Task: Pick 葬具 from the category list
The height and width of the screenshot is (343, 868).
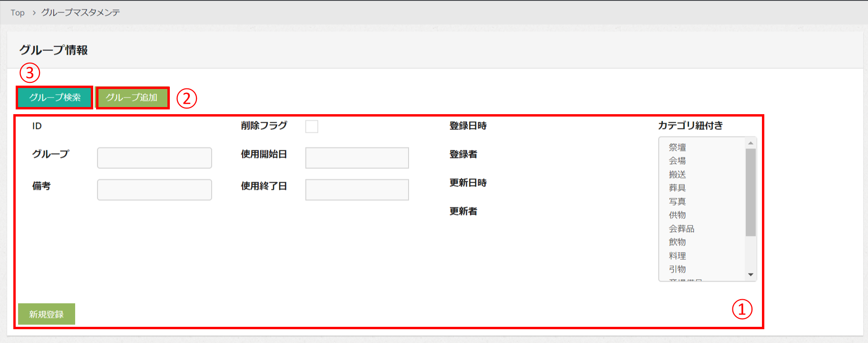Action: pos(677,188)
